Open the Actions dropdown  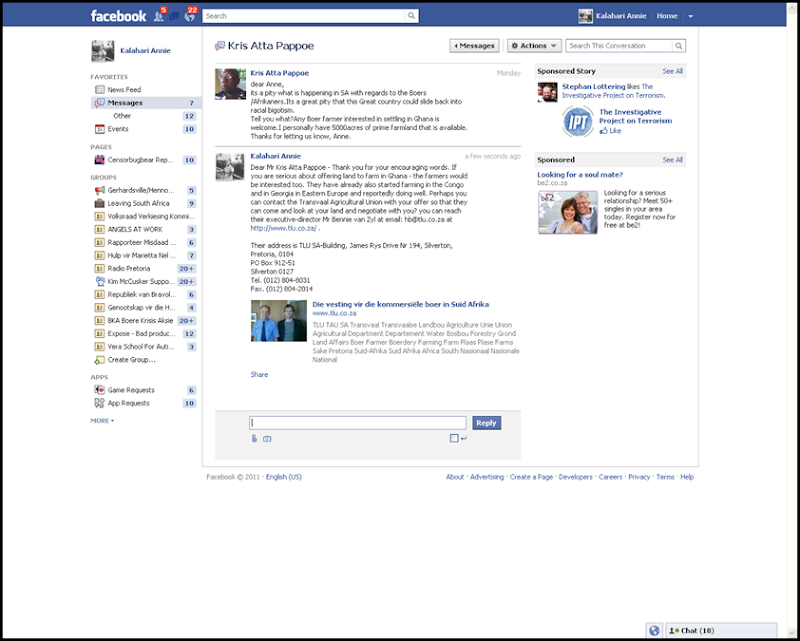click(x=534, y=46)
